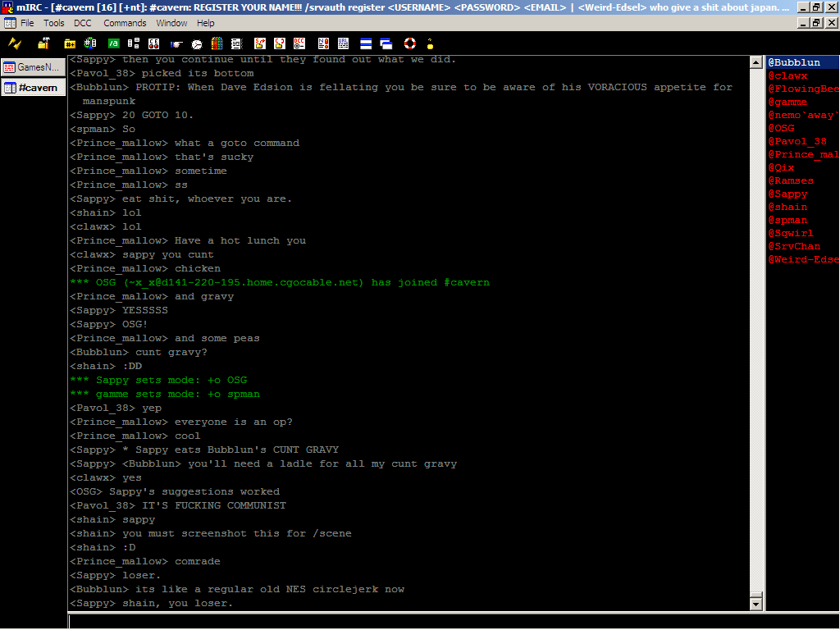Open the channels folder toolbar icon
Screen dimensions: 840x630
click(71, 43)
